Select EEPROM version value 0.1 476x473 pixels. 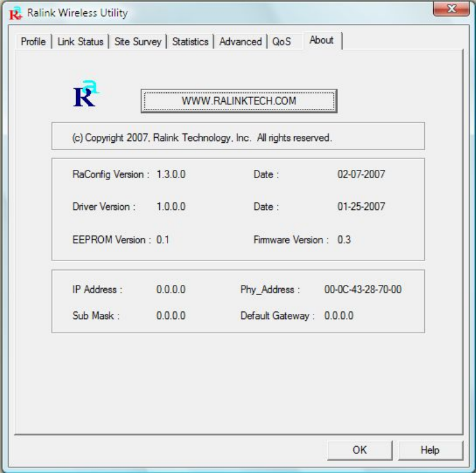(x=162, y=240)
